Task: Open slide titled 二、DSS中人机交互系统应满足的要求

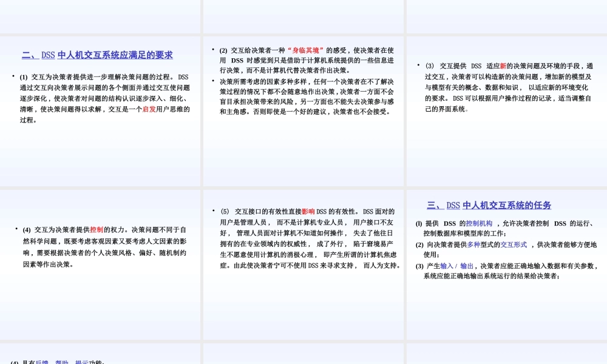Action: click(x=100, y=112)
